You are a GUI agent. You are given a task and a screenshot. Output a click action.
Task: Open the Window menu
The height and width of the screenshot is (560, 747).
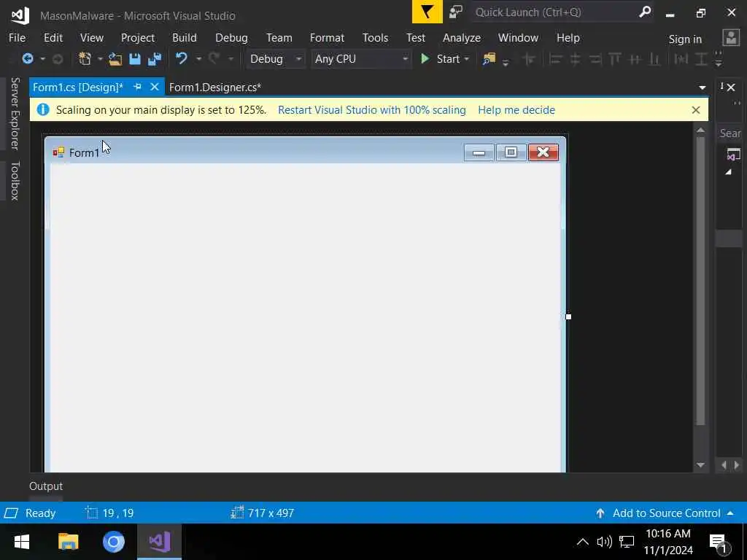pyautogui.click(x=518, y=38)
